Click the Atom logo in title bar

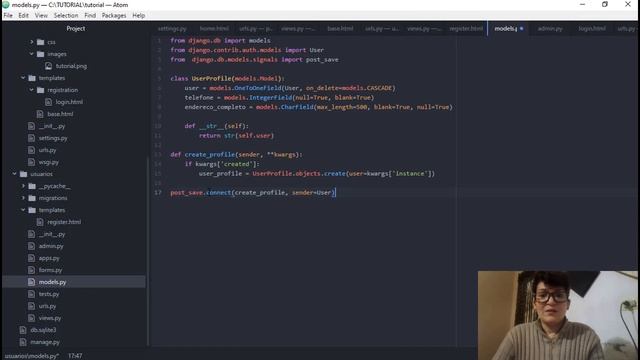click(5, 4)
